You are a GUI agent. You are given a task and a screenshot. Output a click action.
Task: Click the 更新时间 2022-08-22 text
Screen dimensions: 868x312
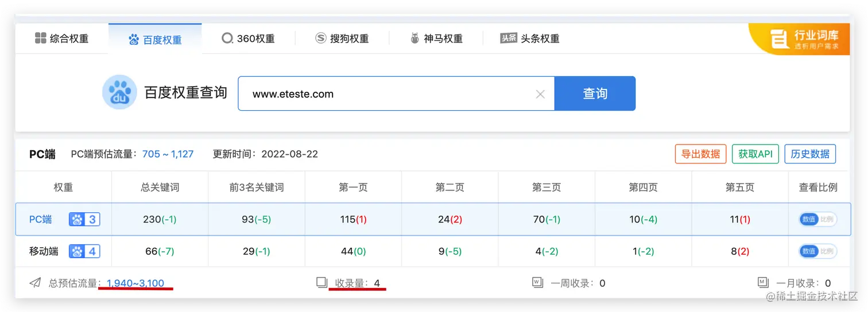[x=265, y=154]
